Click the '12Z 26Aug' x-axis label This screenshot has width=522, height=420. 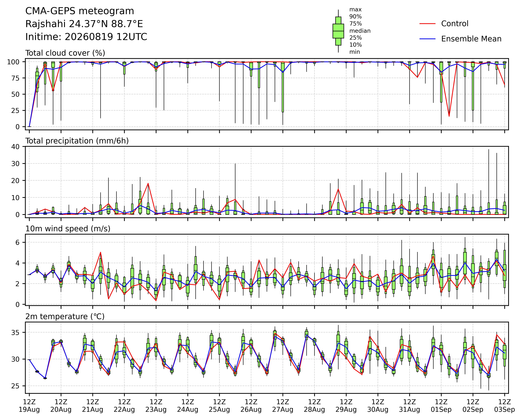251,406
